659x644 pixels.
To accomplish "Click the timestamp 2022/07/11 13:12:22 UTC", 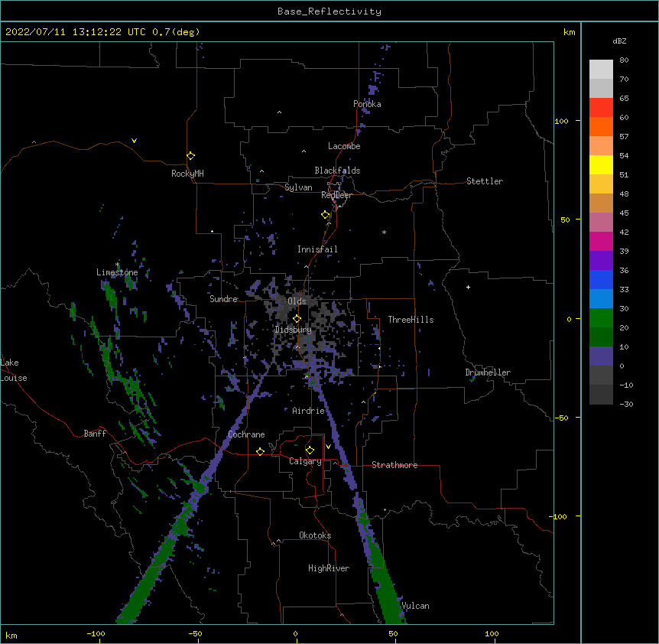I will tap(75, 32).
